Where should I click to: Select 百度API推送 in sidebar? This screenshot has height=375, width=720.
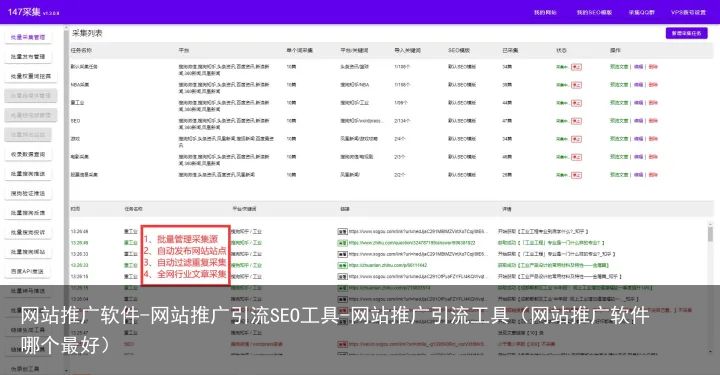28,271
